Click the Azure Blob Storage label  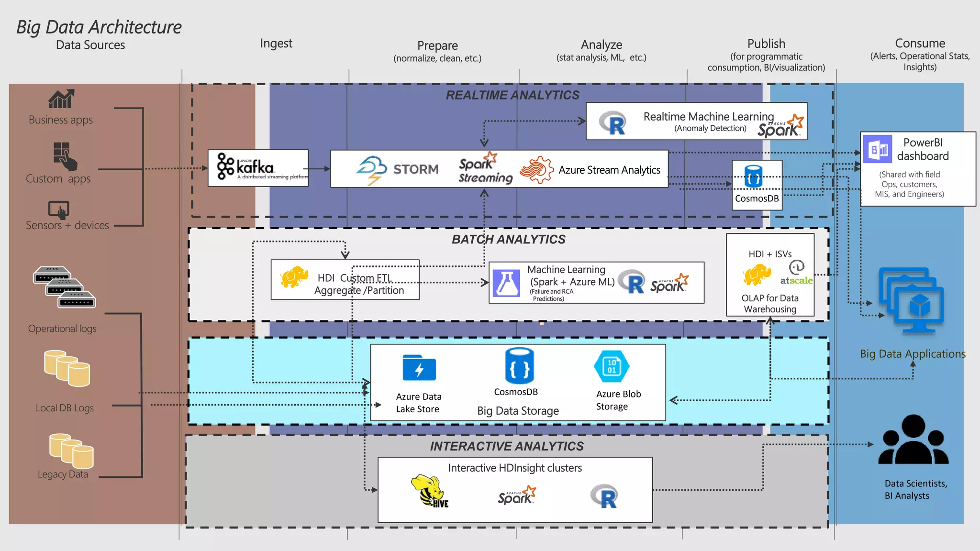(x=618, y=400)
